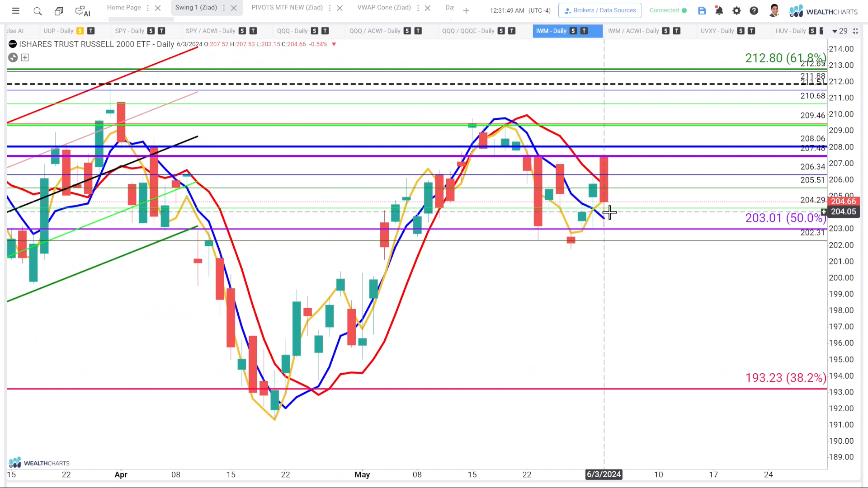Toggle the S badge on QQQ / ACWI - Daily

tap(407, 31)
